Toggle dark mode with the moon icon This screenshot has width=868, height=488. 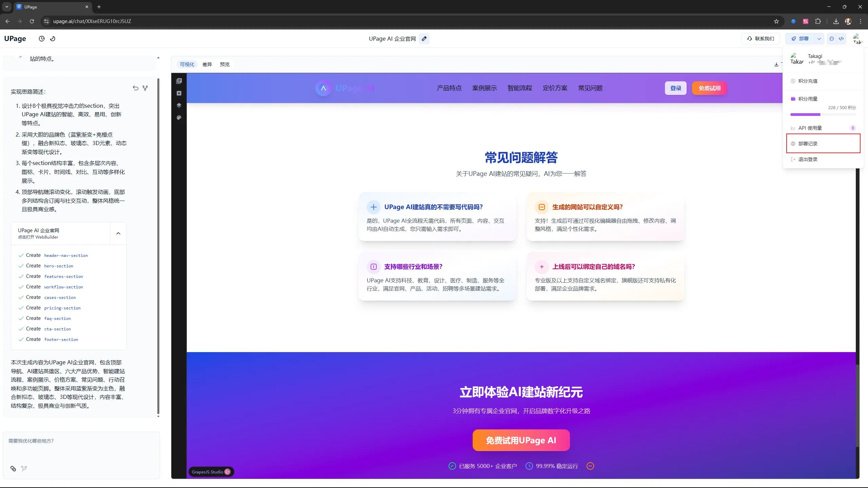[x=53, y=39]
